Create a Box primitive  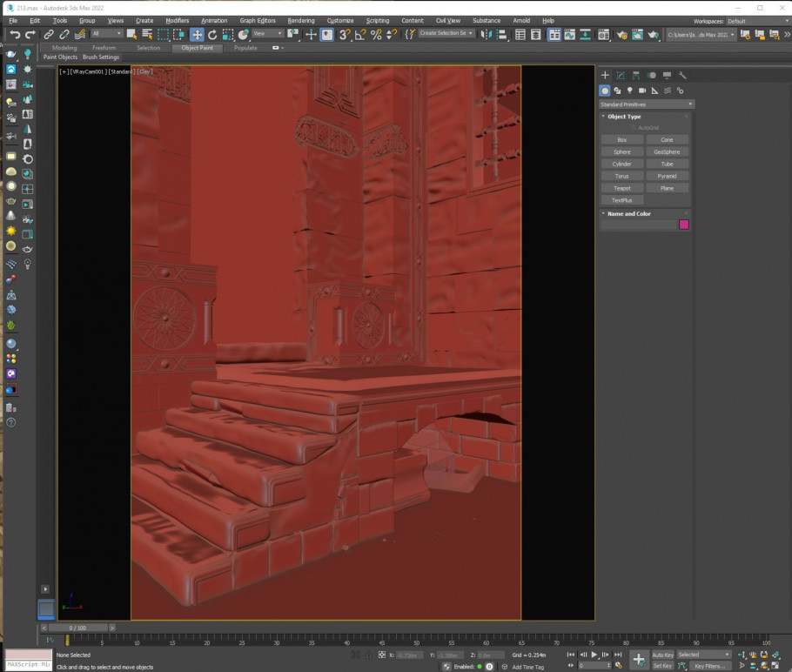622,140
